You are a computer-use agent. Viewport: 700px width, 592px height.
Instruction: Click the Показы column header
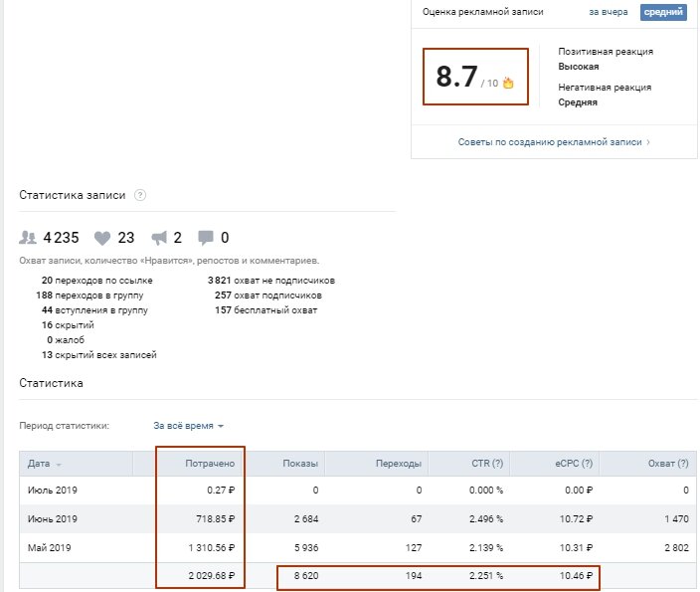pyautogui.click(x=300, y=464)
